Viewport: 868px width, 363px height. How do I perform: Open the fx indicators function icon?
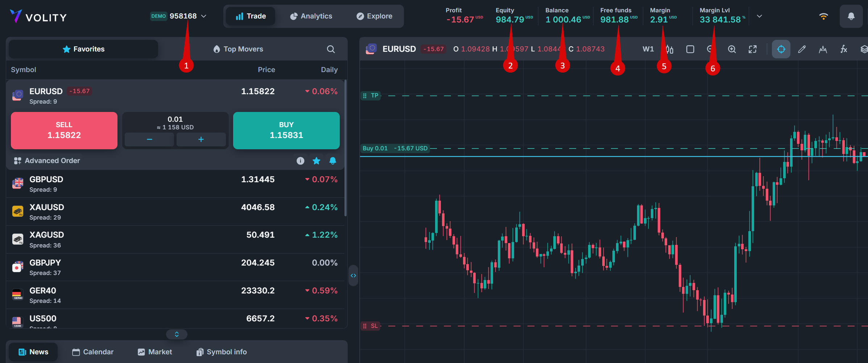844,49
